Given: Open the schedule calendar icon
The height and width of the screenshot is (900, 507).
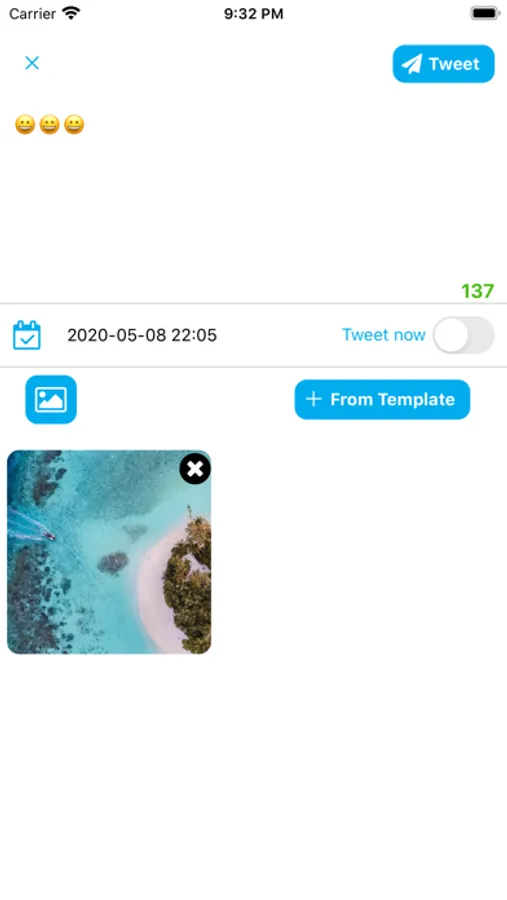Looking at the screenshot, I should point(27,335).
